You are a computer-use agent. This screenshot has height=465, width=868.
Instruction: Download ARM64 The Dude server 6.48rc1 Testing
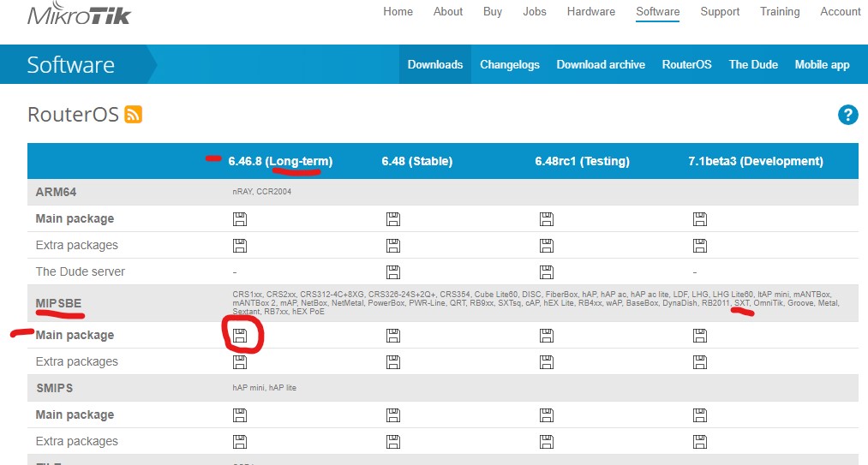click(547, 272)
